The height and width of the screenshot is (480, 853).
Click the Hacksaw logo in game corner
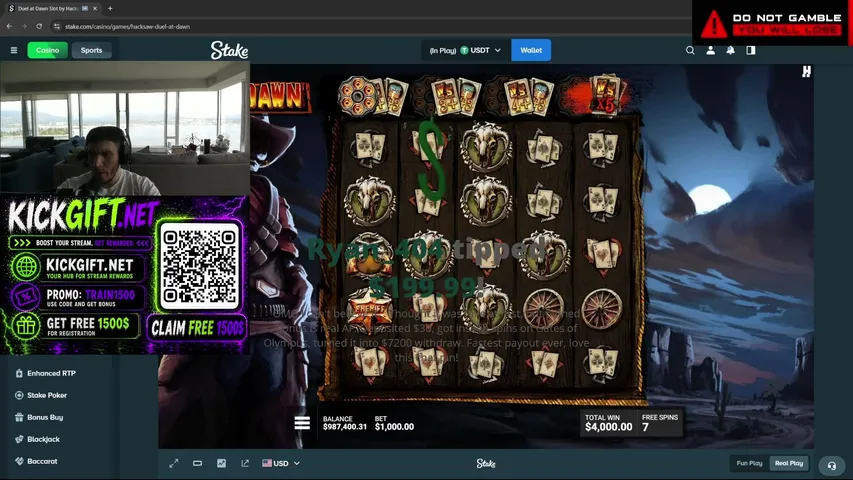pyautogui.click(x=806, y=71)
